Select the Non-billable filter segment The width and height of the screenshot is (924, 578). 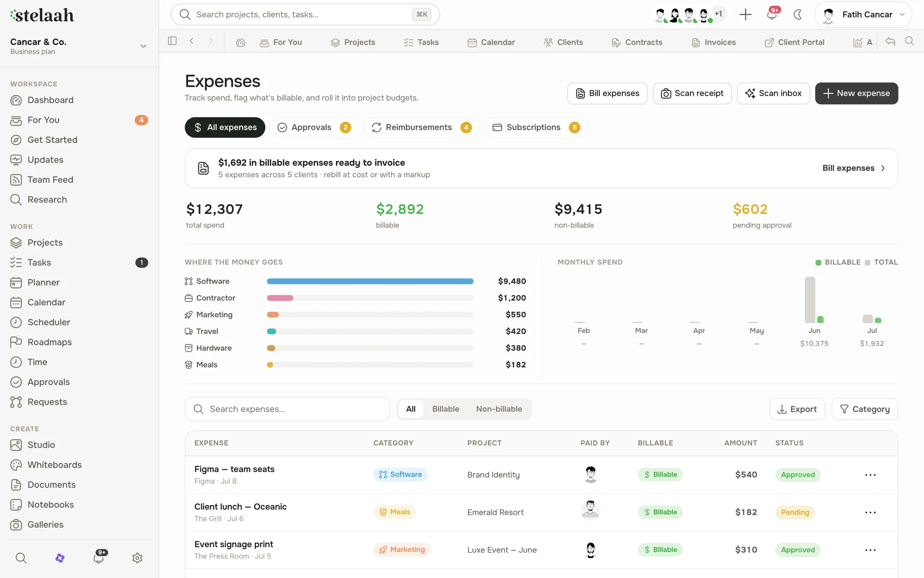[x=499, y=409]
